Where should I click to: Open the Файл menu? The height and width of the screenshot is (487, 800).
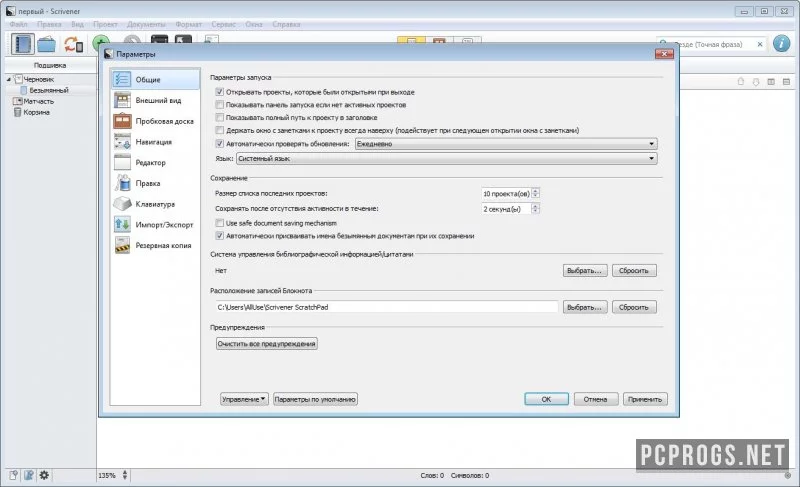pos(18,24)
